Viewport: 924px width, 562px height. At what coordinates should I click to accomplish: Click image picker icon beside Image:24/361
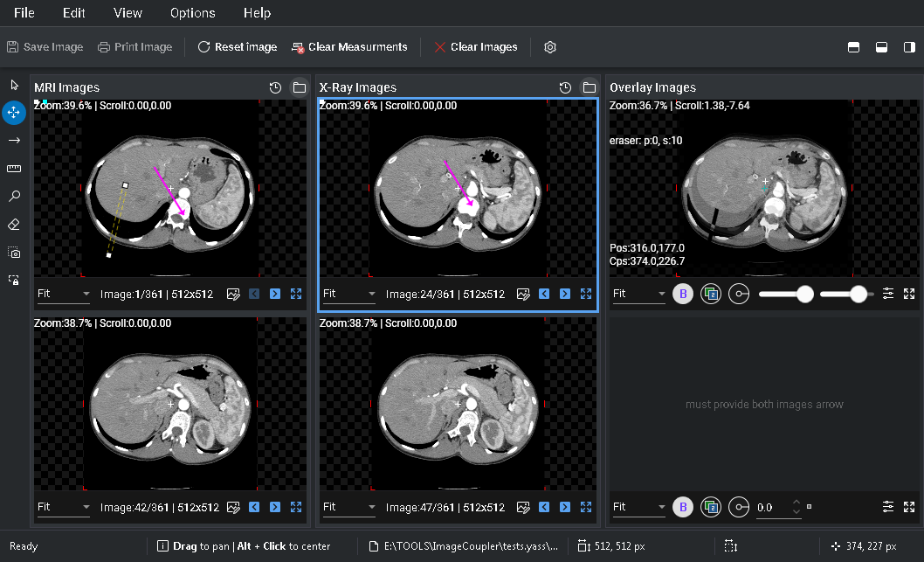click(x=523, y=295)
